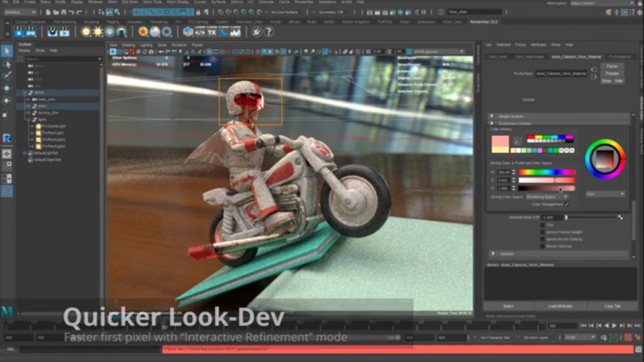The height and width of the screenshot is (362, 644).
Task: Open the Attribute Editor Attributes menu
Action: 538,45
